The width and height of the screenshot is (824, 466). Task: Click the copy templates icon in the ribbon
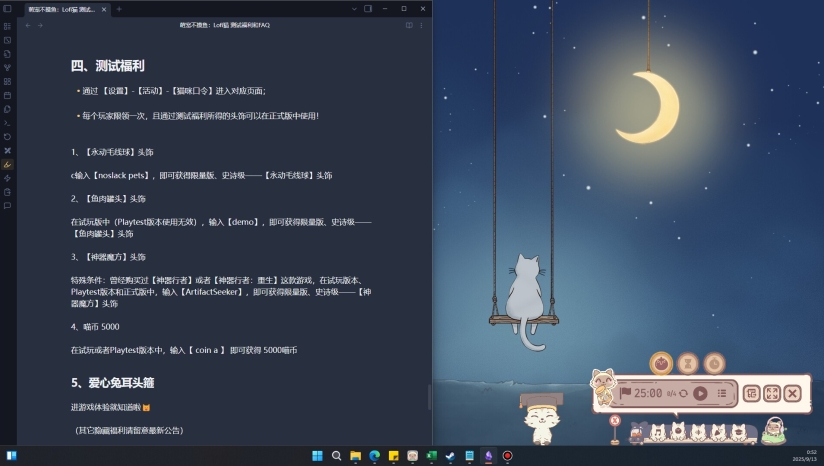point(7,109)
